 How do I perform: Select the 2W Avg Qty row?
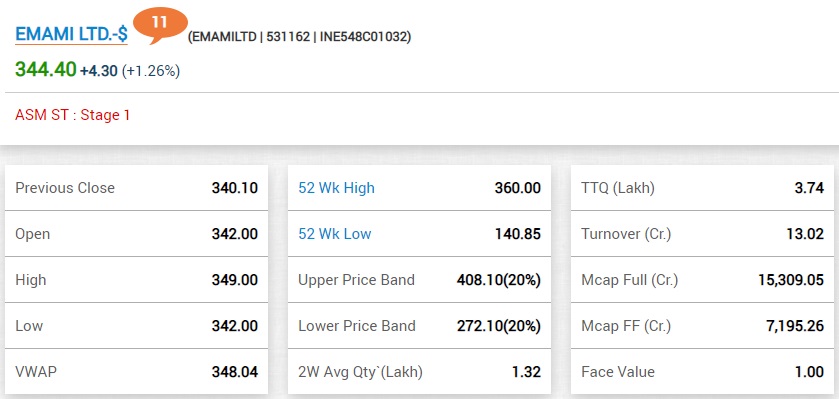click(420, 372)
